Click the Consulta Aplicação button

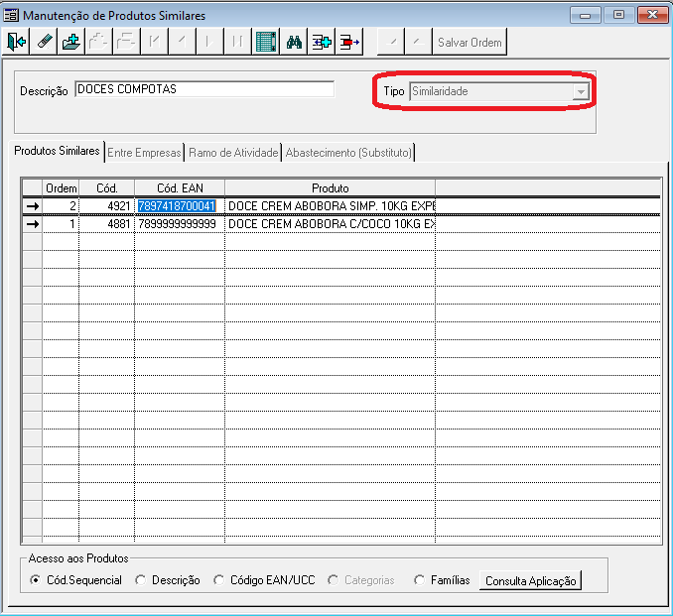click(530, 581)
